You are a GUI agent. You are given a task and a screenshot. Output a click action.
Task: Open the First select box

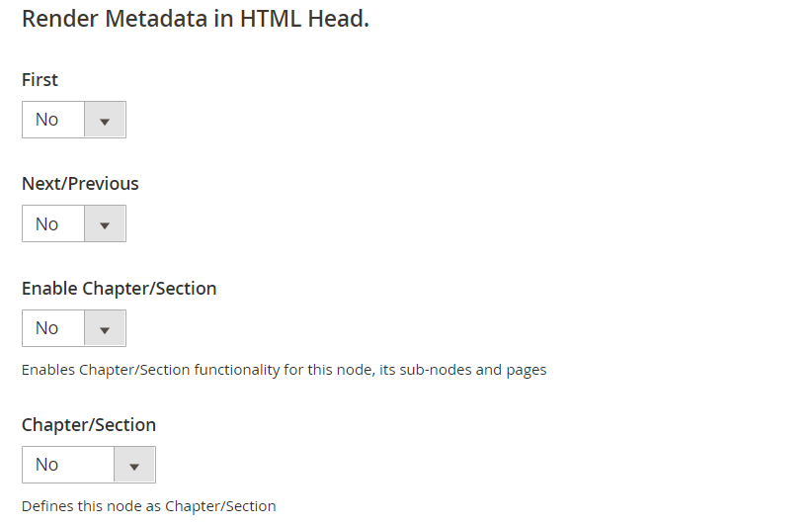tap(74, 120)
